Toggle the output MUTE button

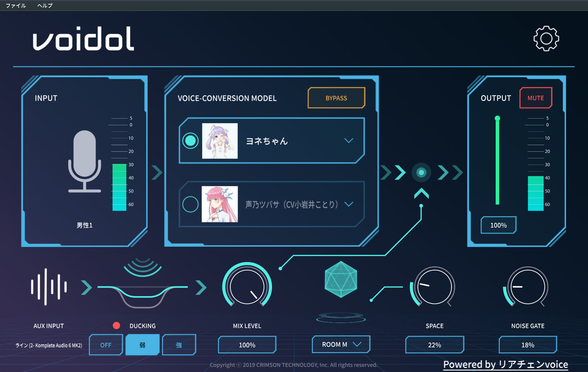(536, 98)
